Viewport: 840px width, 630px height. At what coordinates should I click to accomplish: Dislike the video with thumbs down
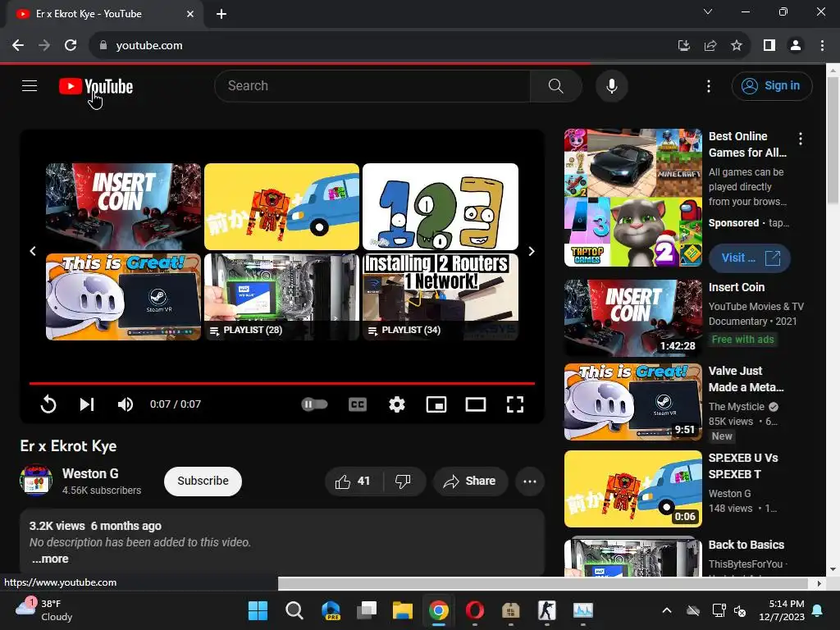click(404, 481)
